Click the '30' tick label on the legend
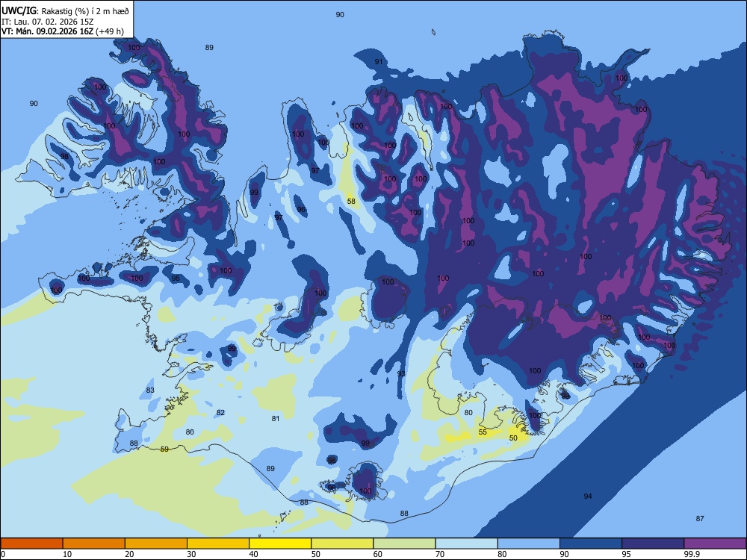 191,554
